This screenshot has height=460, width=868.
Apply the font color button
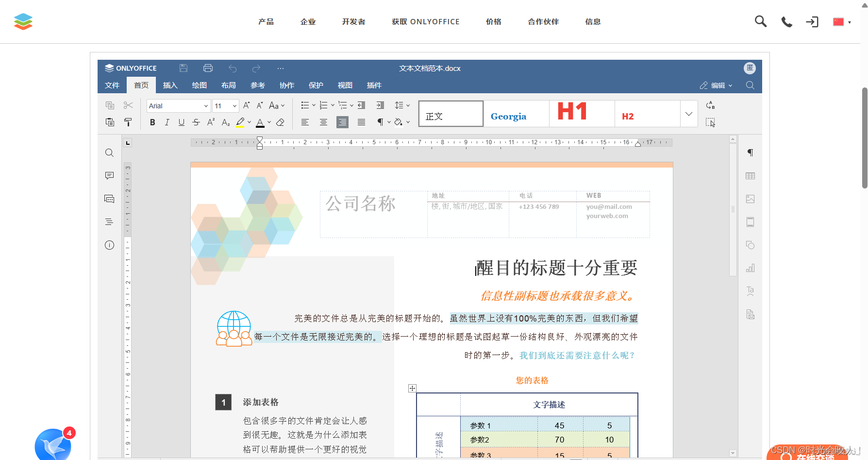pos(260,122)
